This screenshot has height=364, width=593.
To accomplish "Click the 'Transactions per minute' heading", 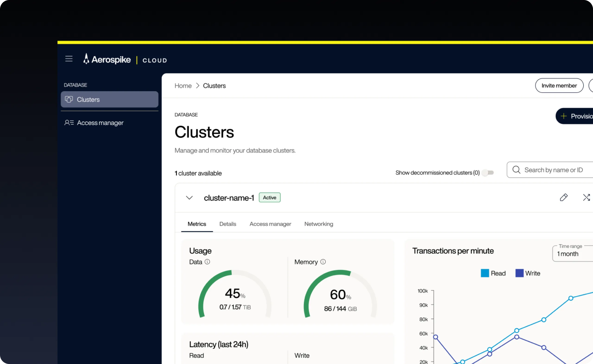I will pos(453,251).
